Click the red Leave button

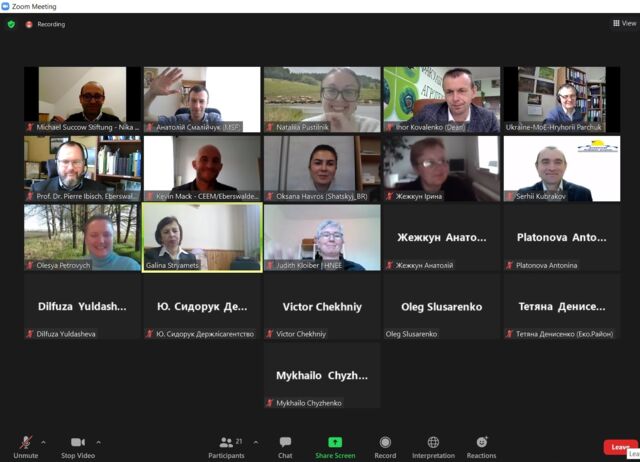(x=620, y=447)
